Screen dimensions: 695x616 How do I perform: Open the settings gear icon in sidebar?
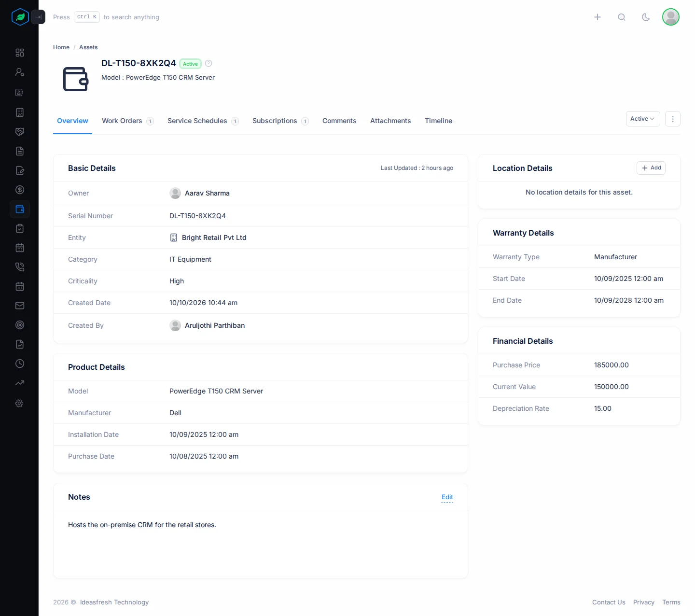(20, 403)
